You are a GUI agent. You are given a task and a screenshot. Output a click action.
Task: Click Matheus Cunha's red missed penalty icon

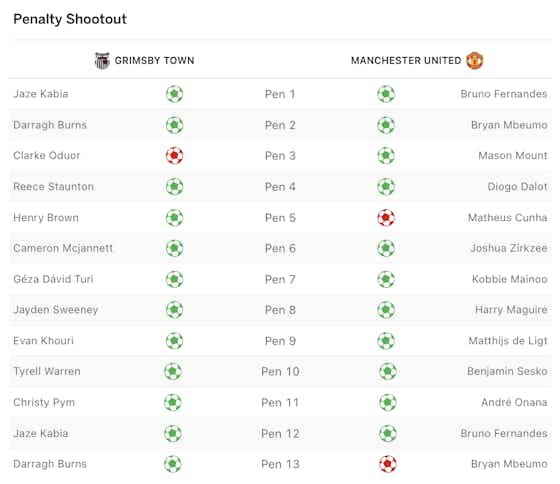click(386, 218)
